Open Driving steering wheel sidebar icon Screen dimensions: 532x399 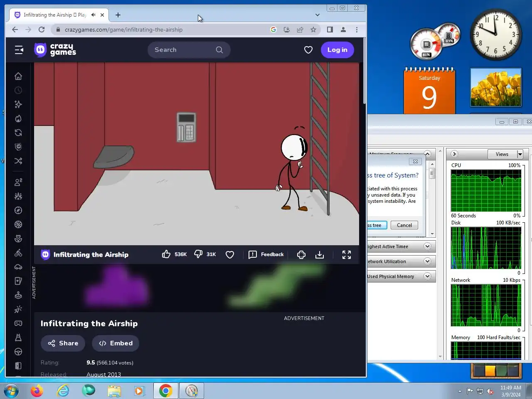pyautogui.click(x=18, y=352)
